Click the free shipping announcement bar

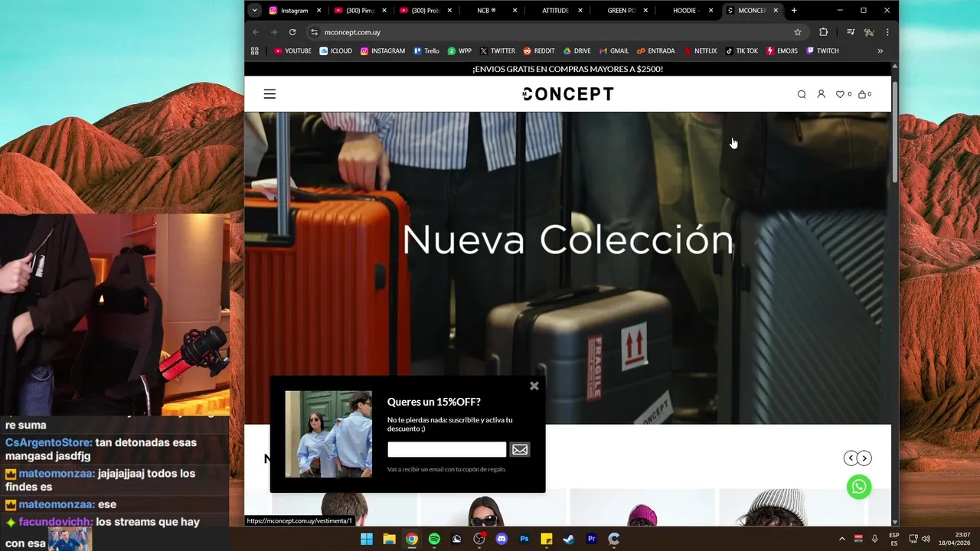(x=568, y=69)
